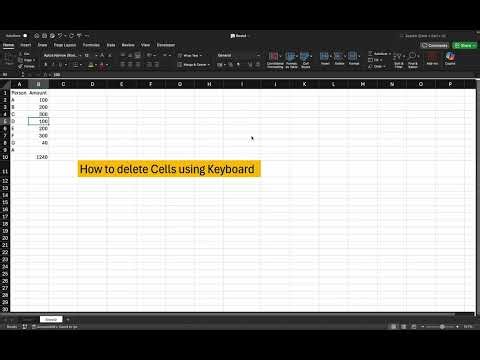The height and width of the screenshot is (360, 480).
Task: Toggle Underline formatting
Action: [60, 65]
